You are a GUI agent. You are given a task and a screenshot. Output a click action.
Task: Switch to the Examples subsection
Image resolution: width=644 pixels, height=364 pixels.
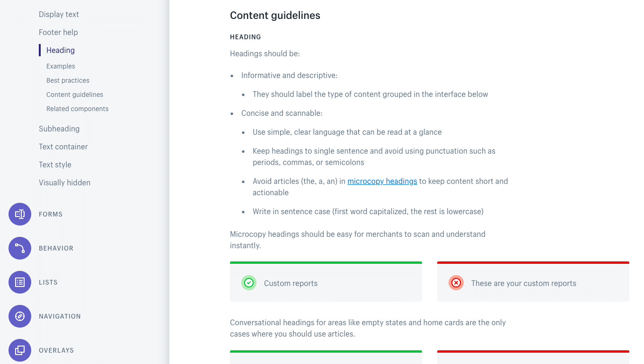[60, 66]
